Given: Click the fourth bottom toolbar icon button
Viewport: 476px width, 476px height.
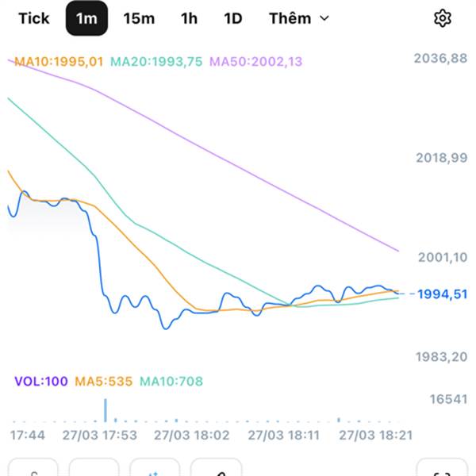Looking at the screenshot, I should (x=216, y=468).
